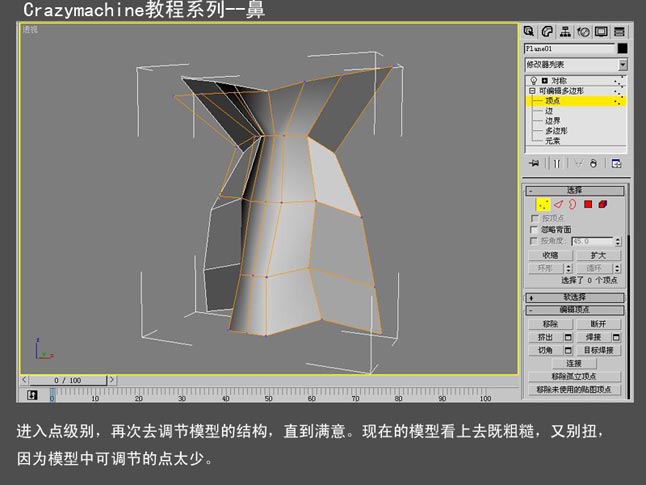This screenshot has height=485, width=646.
Task: Toggle the key mode icon beside the timeline
Action: click(x=32, y=395)
